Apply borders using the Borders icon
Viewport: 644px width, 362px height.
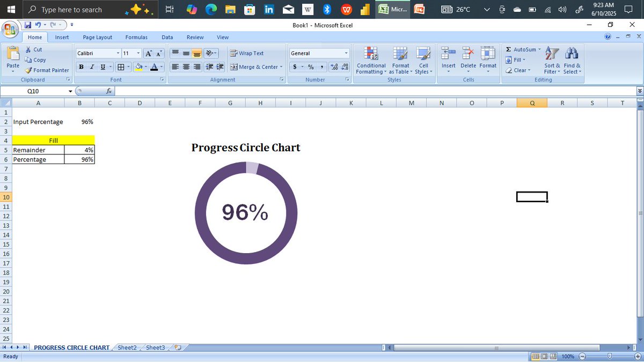coord(121,67)
